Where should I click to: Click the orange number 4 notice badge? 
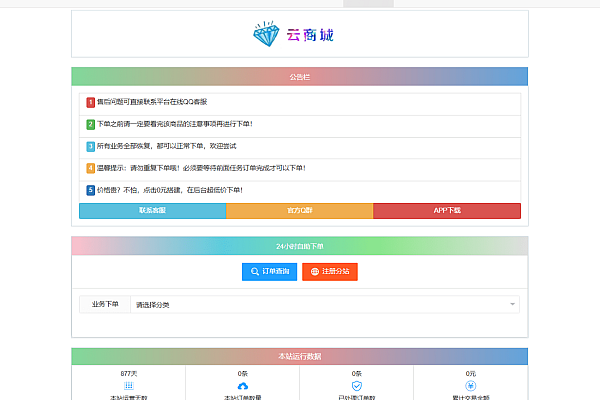[x=91, y=167]
